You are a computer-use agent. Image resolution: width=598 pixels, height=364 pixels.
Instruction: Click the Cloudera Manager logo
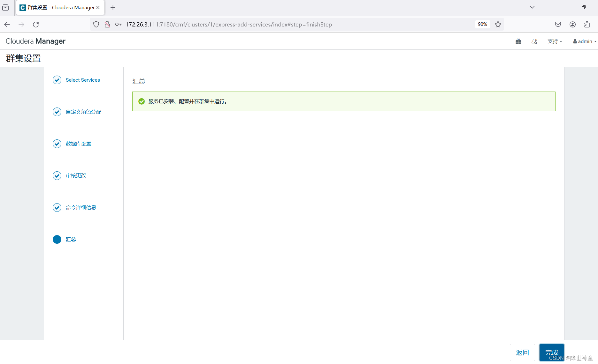tap(35, 41)
